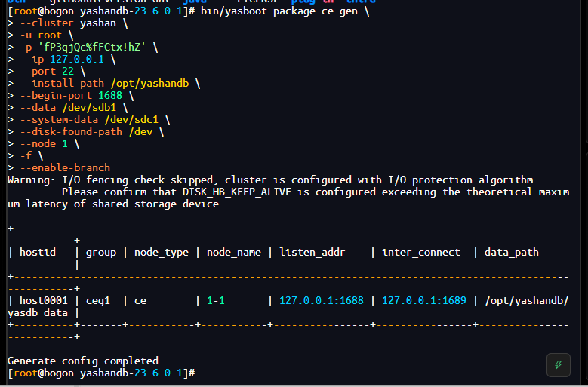Click the data path /opt/yashandb/ cell
The width and height of the screenshot is (588, 387).
(x=527, y=301)
